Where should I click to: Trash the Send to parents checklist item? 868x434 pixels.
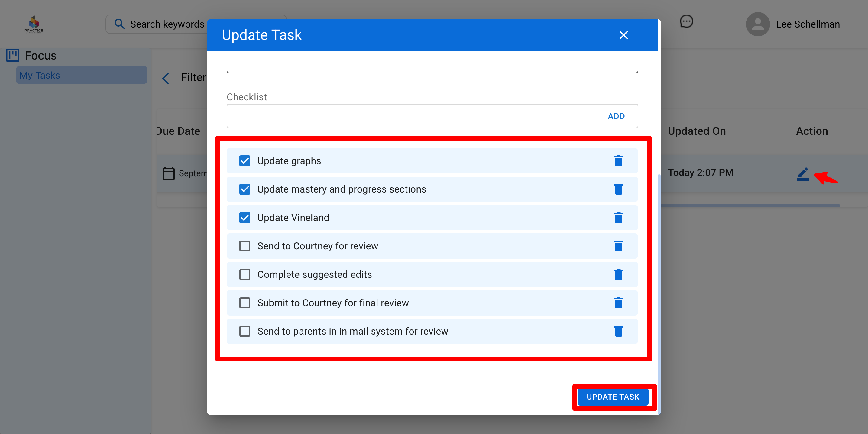(x=618, y=331)
